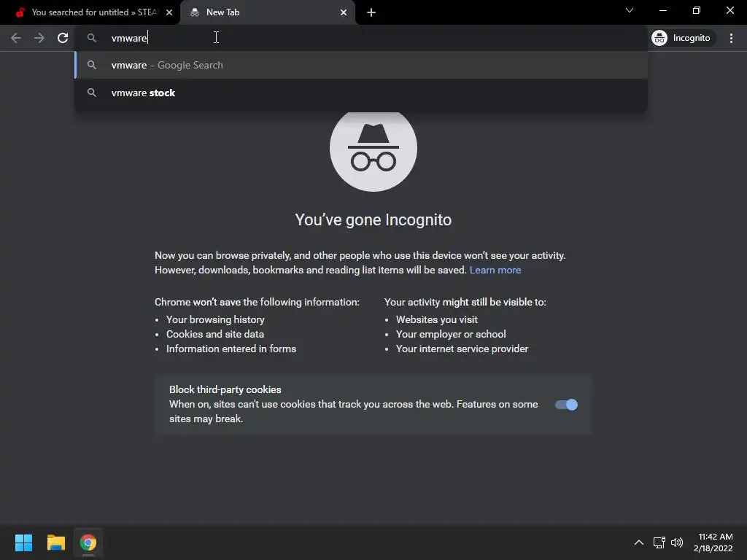
Task: Choose 'vmware stock' suggestion
Action: pos(361,93)
